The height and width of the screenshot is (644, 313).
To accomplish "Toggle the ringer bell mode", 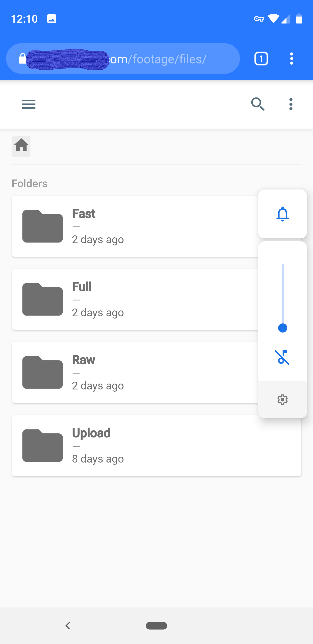I will point(282,214).
